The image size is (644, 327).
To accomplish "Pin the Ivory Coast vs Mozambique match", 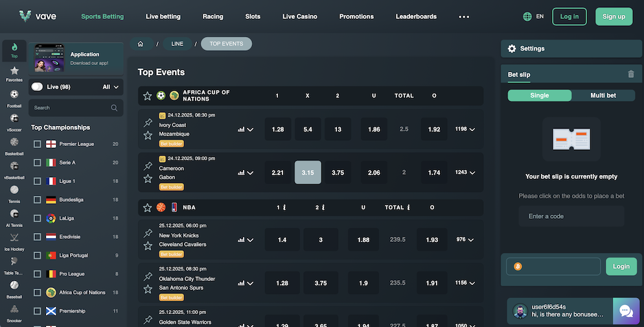I will click(148, 123).
